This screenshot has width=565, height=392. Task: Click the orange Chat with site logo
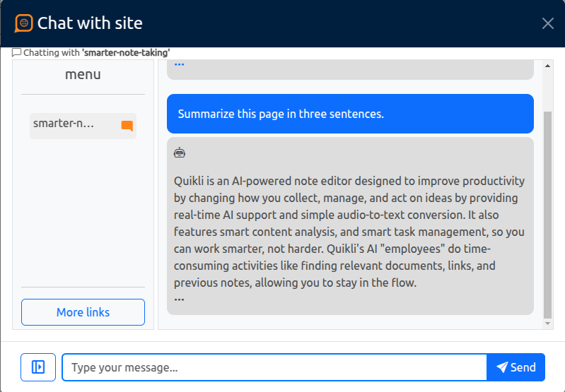pyautogui.click(x=24, y=23)
